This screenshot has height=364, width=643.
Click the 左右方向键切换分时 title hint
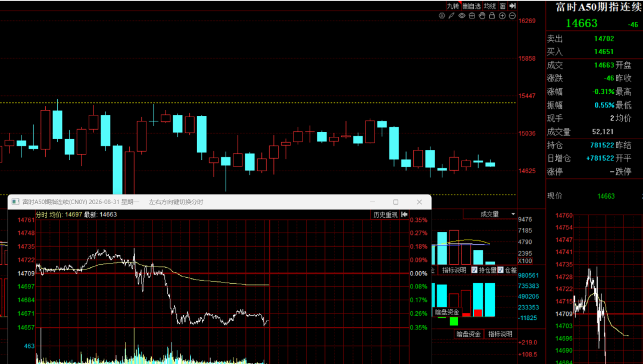pos(176,202)
